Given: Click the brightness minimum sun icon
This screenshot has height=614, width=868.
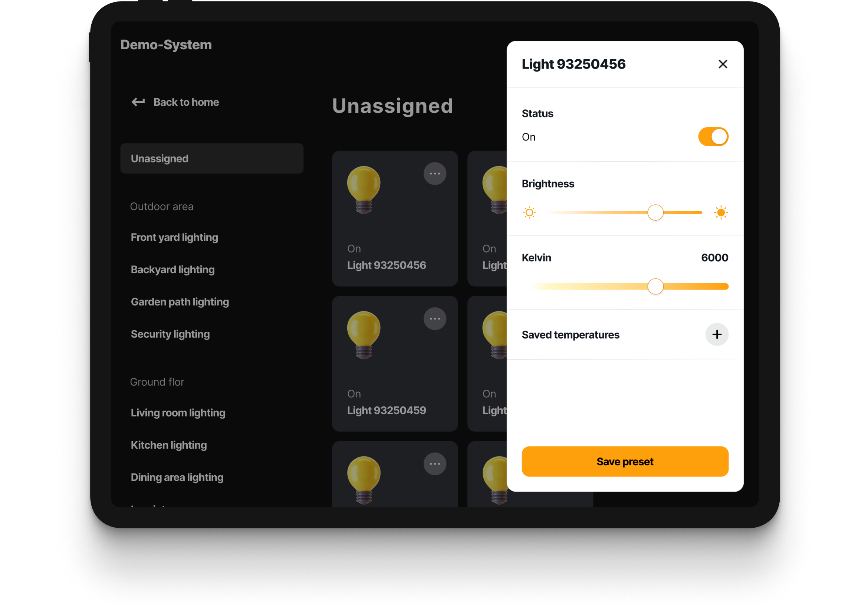Looking at the screenshot, I should pos(529,212).
